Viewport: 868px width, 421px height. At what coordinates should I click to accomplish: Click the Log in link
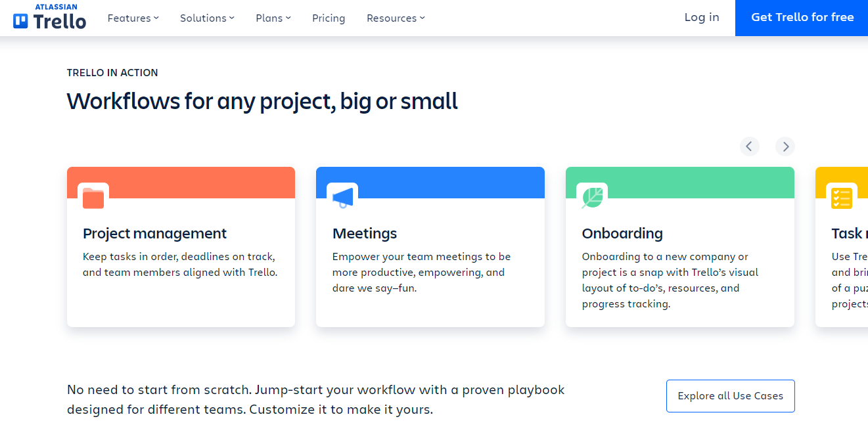coord(702,18)
